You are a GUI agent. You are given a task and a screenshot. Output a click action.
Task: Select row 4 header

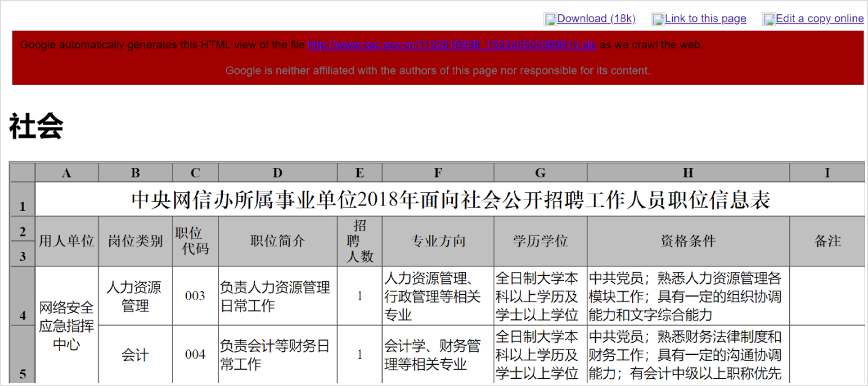(23, 296)
